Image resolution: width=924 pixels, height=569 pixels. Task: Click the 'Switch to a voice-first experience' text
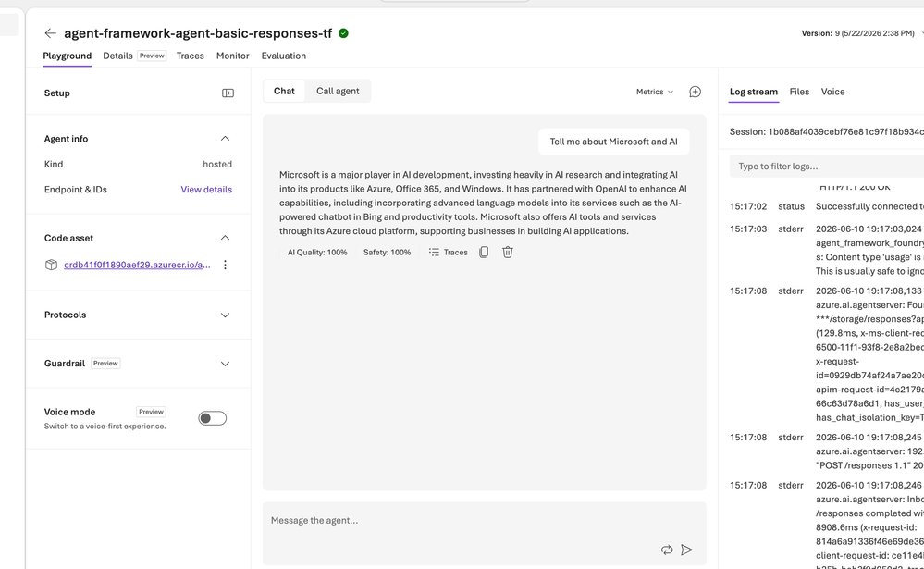click(x=105, y=427)
